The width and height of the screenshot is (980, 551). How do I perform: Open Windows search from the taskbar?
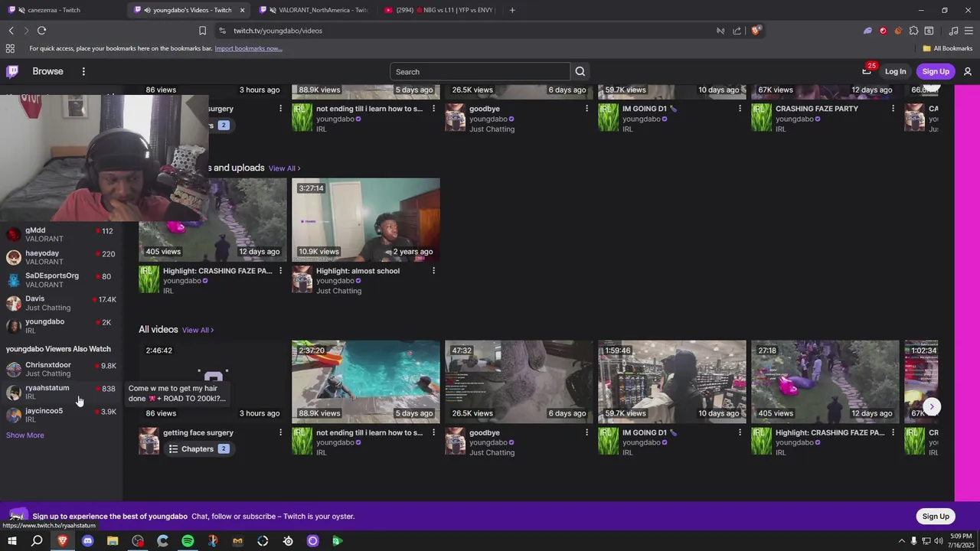(x=37, y=541)
